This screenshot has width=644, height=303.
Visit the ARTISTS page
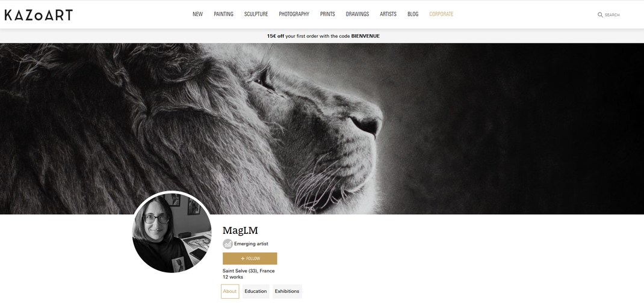[x=388, y=14]
